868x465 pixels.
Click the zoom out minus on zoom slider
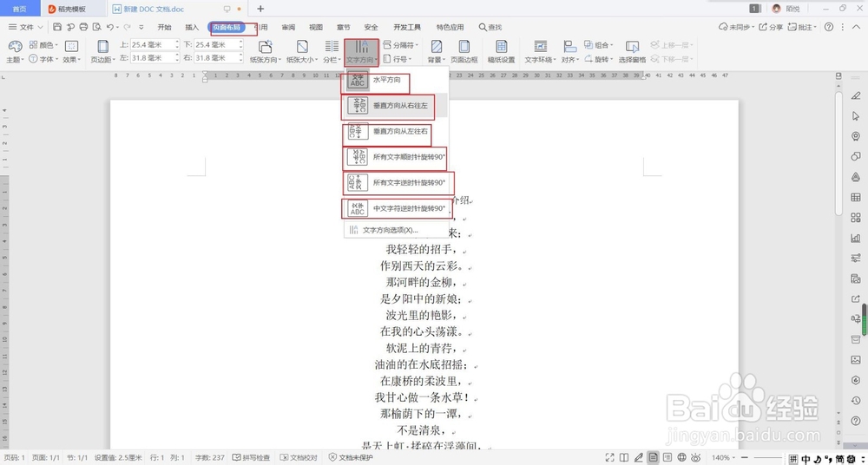(x=744, y=458)
